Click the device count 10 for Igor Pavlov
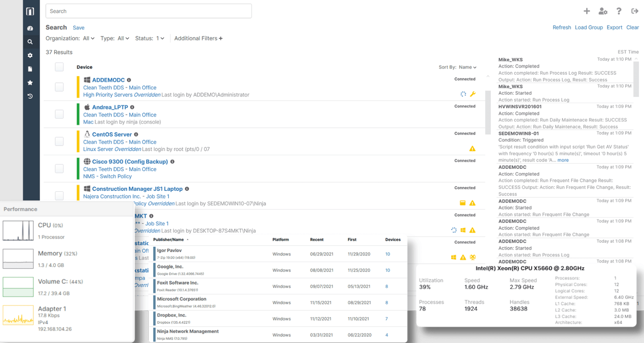This screenshot has width=644, height=343. coord(388,254)
